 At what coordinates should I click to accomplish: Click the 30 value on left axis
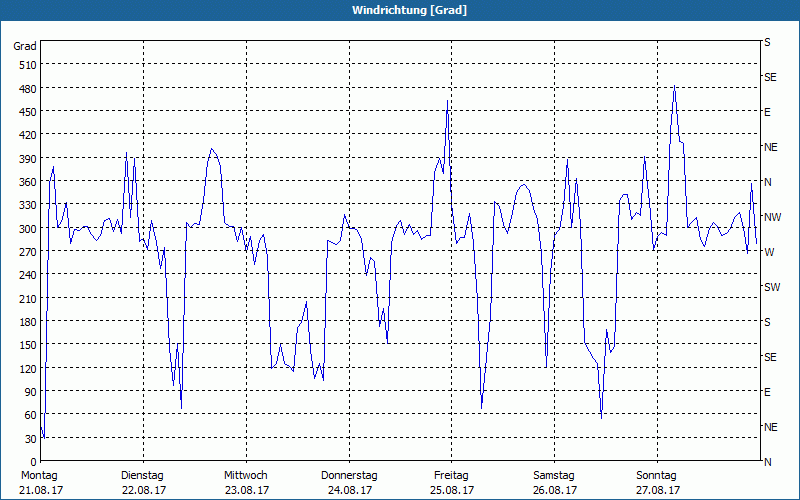[31, 439]
